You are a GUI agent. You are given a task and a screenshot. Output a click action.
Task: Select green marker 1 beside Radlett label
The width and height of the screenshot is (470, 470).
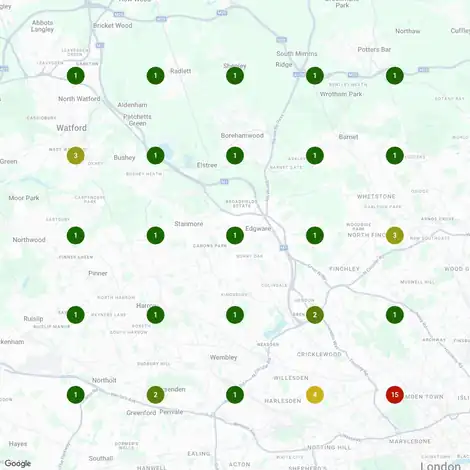(x=155, y=76)
